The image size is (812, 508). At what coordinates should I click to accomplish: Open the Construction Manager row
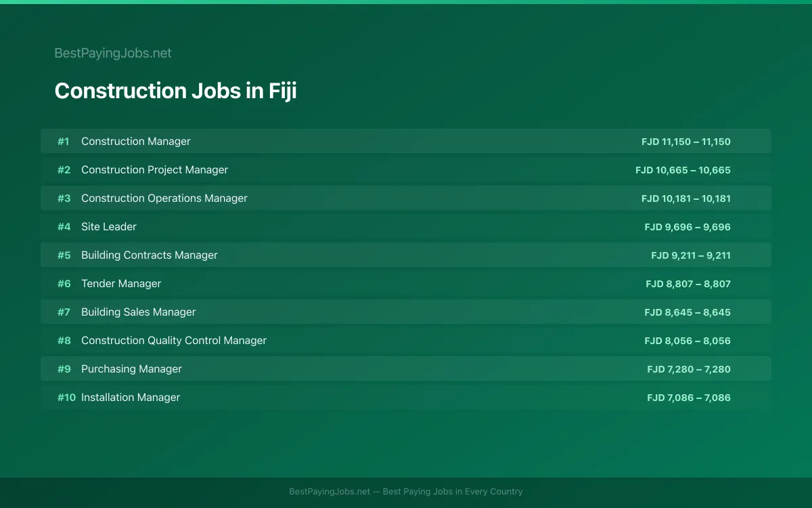tap(406, 141)
